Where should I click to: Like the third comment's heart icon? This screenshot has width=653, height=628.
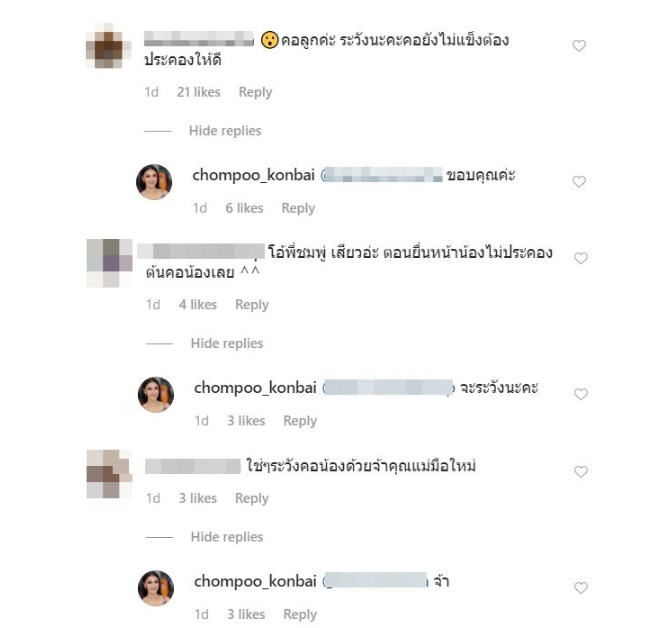(581, 471)
